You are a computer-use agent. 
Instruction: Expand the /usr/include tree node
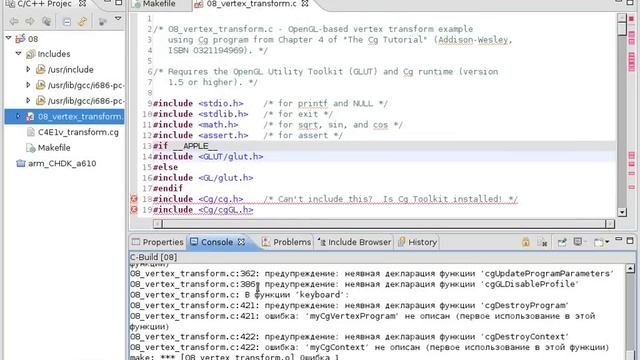pyautogui.click(x=28, y=69)
